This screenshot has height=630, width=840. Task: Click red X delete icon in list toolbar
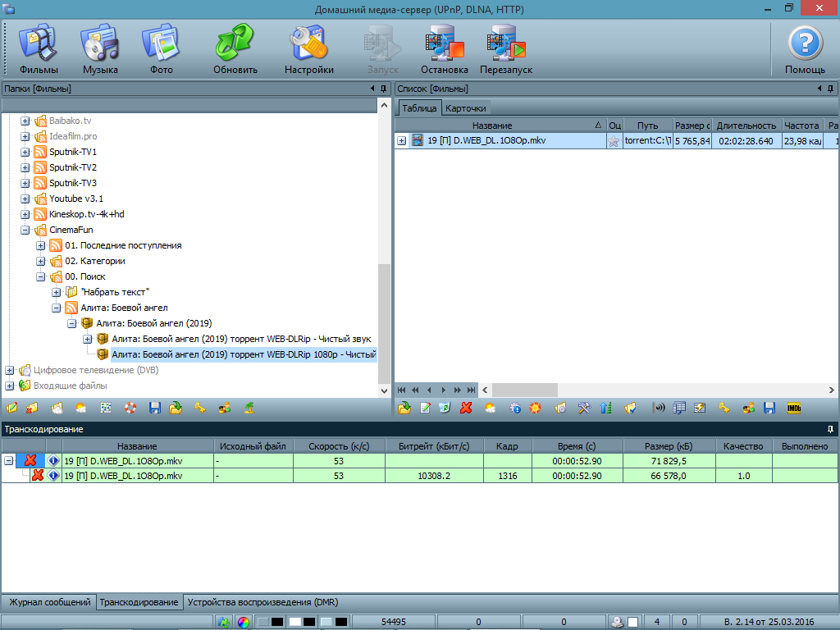466,408
